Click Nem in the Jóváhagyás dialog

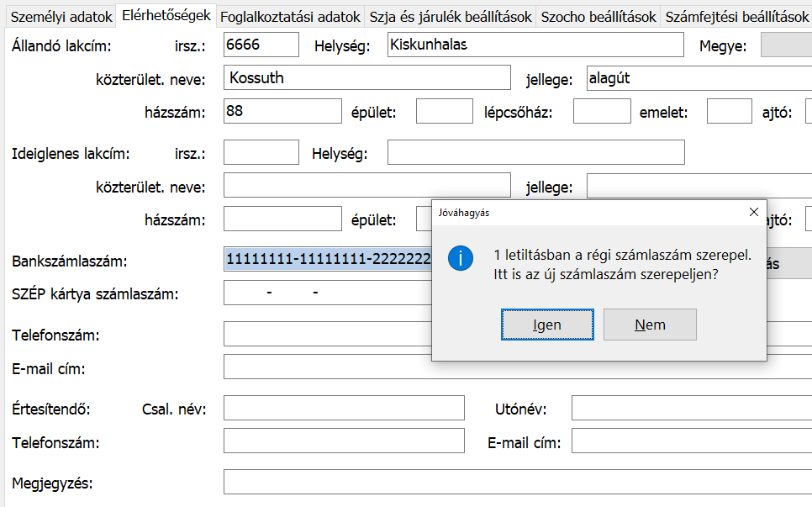650,325
